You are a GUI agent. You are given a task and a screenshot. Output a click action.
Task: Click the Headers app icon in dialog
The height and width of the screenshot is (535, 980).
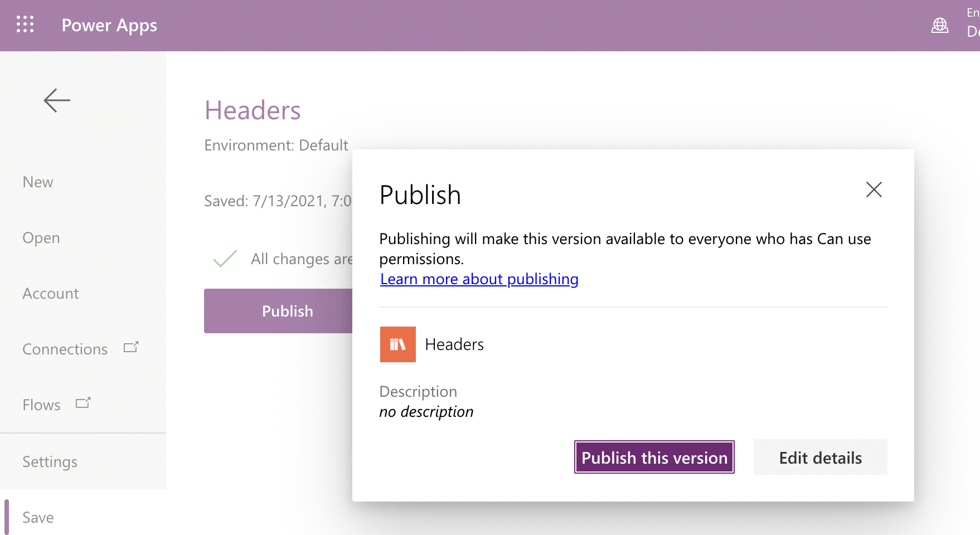398,344
